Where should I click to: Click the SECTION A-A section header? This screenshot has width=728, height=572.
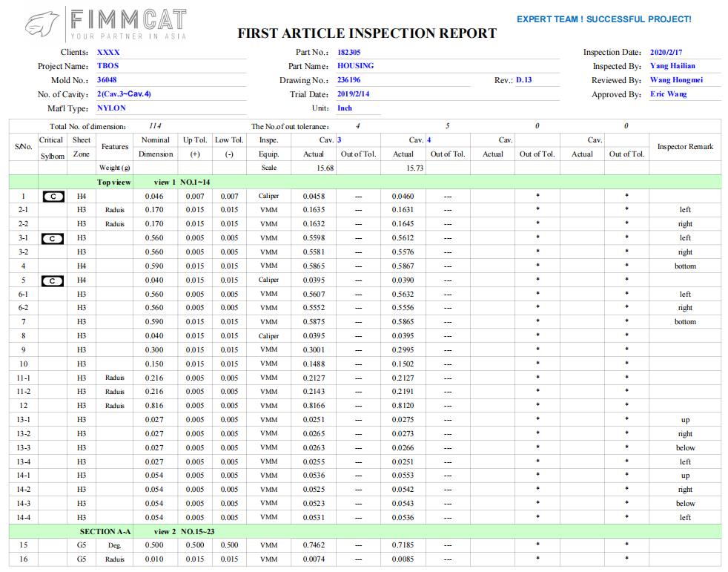pos(105,532)
